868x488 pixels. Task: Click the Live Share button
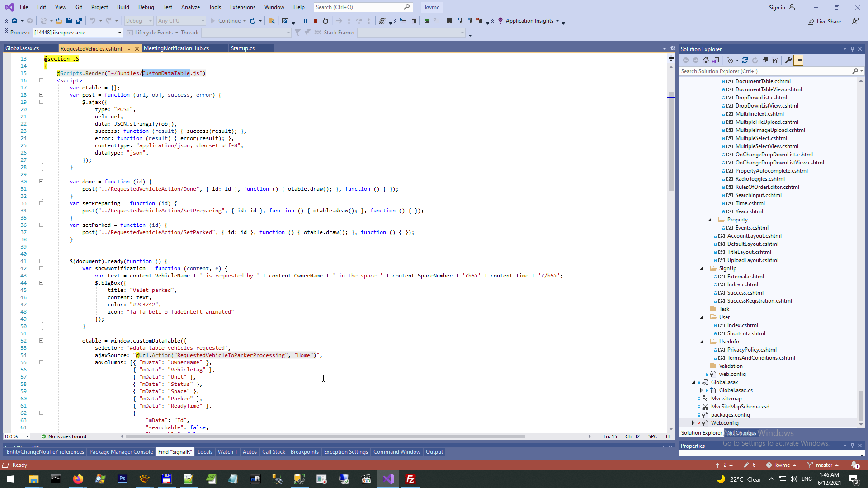[x=824, y=22]
